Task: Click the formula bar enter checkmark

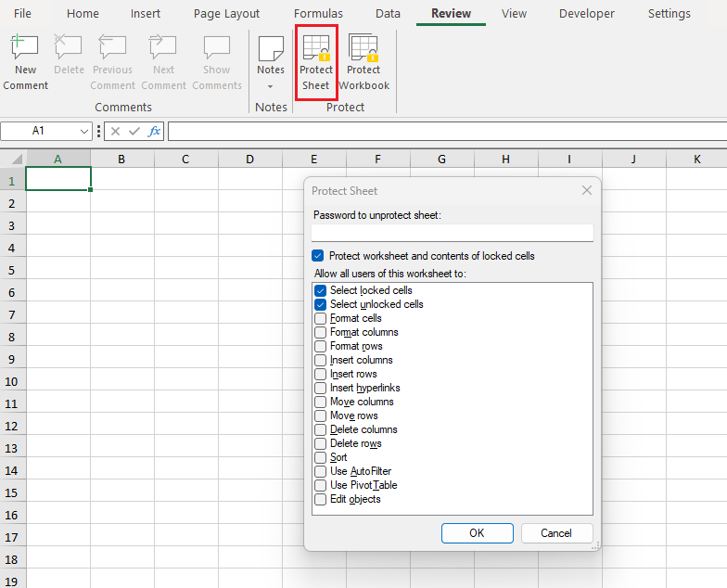Action: point(134,132)
